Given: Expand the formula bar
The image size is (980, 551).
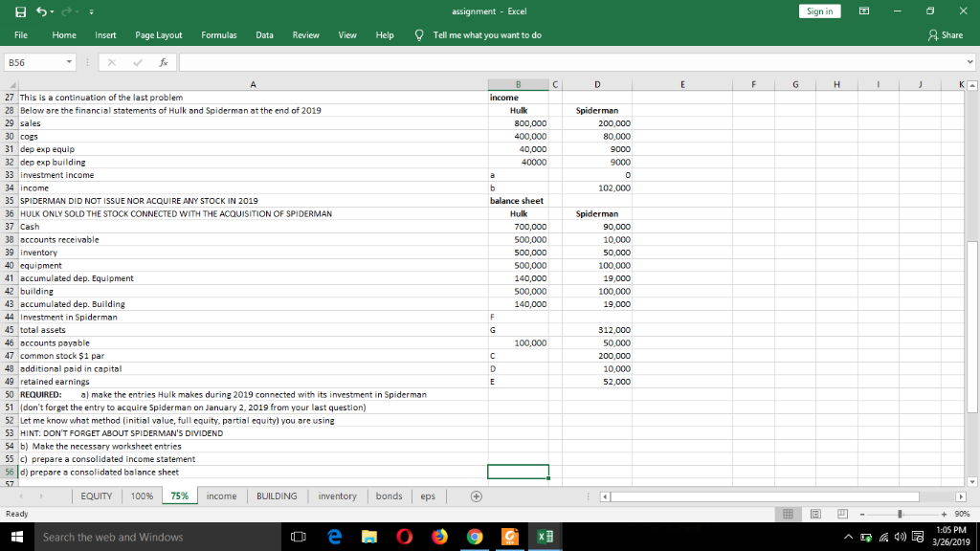Looking at the screenshot, I should pos(969,60).
